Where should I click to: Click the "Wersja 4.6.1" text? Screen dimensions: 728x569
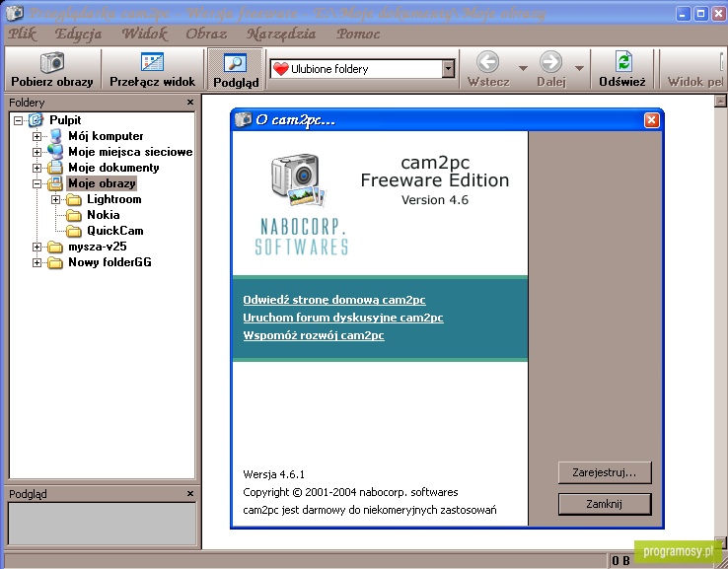[273, 474]
